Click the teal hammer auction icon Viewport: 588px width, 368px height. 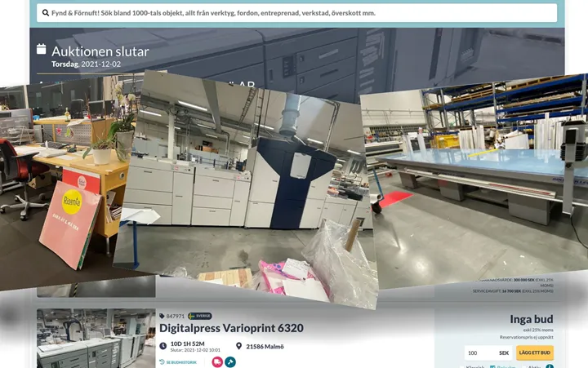click(230, 361)
